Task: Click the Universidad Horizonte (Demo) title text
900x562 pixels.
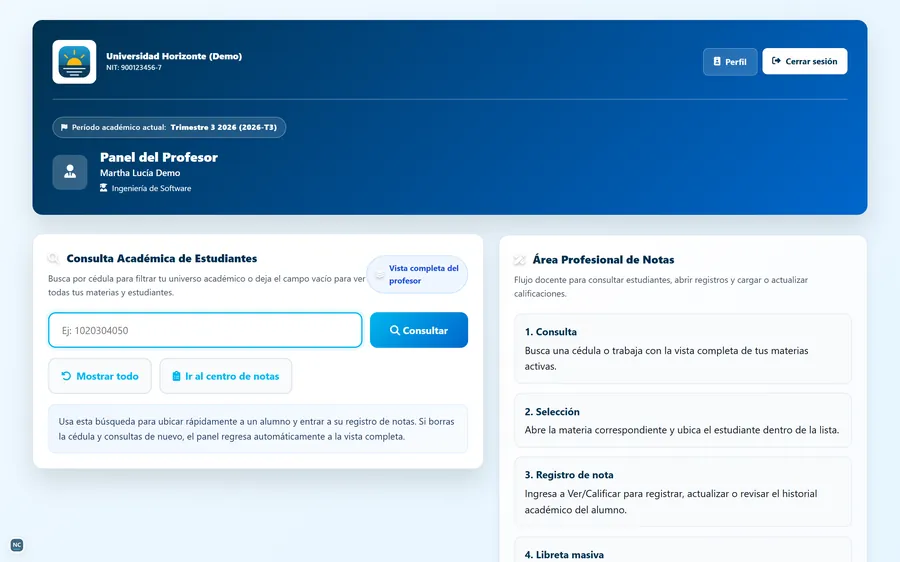Action: tap(174, 56)
